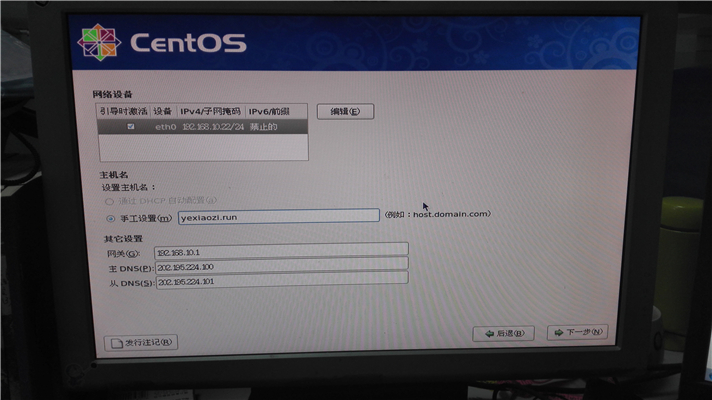
Task: Click the primary DNS input field
Action: pyautogui.click(x=282, y=266)
